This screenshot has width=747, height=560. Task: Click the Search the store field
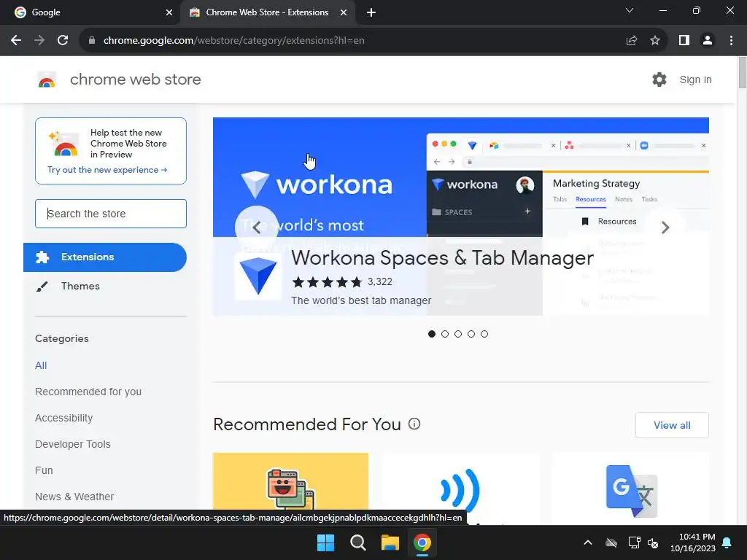[111, 214]
